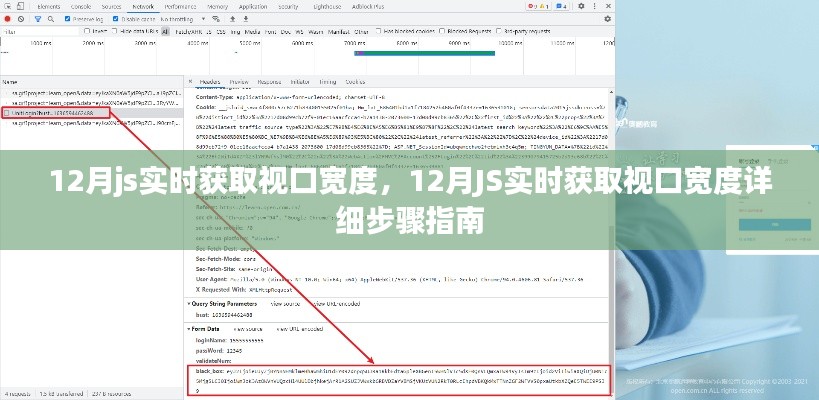Clear the network log
Screen dimensions: 819x400
point(21,19)
